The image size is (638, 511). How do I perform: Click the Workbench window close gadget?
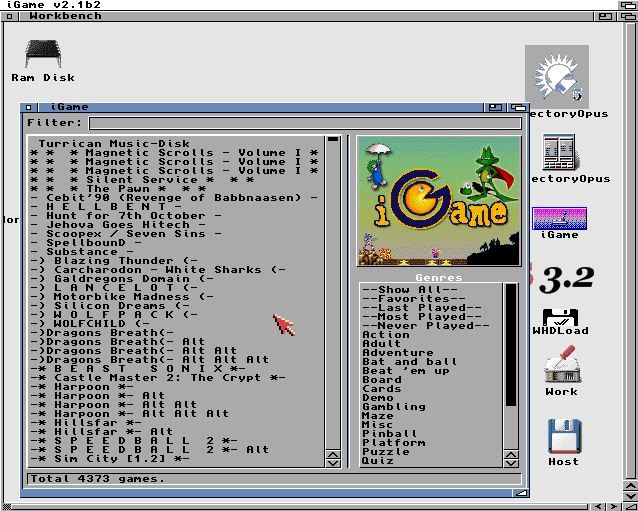coord(9,16)
